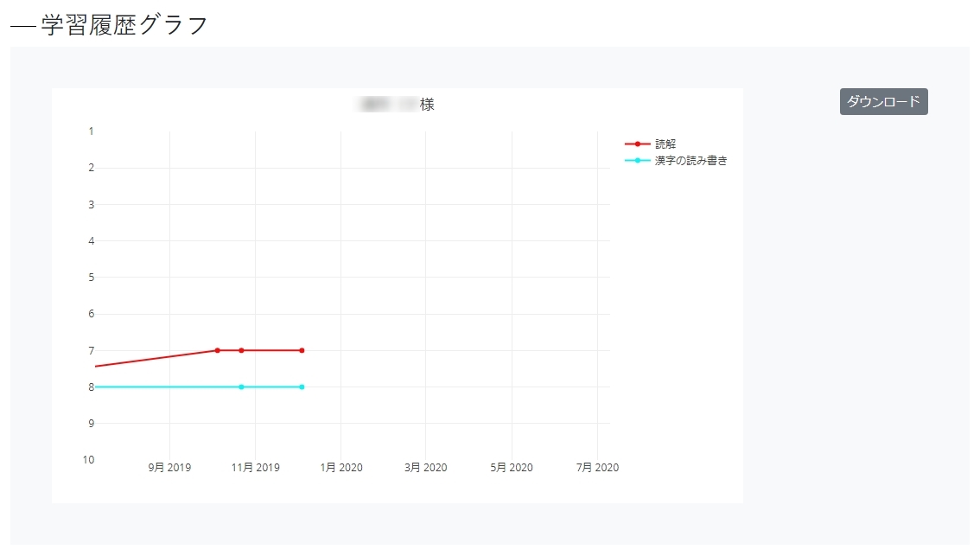Click the 9月 2019 x-axis label
This screenshot has height=556, width=980.
coord(169,468)
